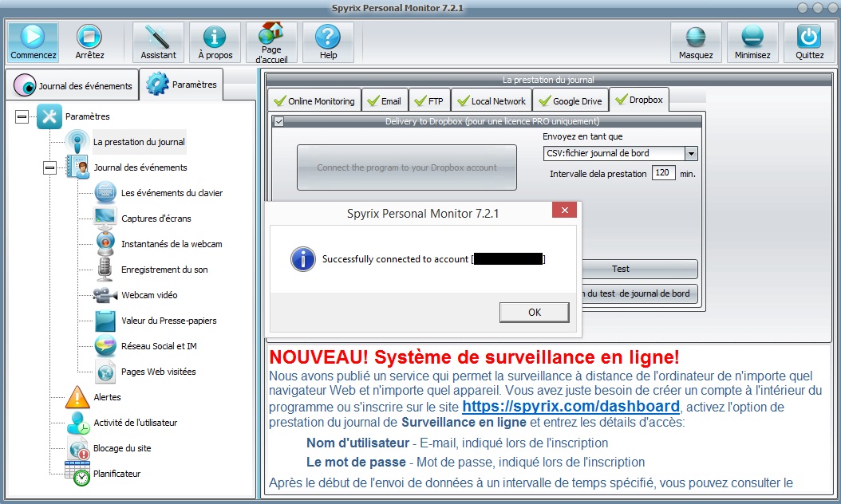Select La prestation du journal tree item
Viewport: 841px width, 504px height.
[x=139, y=142]
